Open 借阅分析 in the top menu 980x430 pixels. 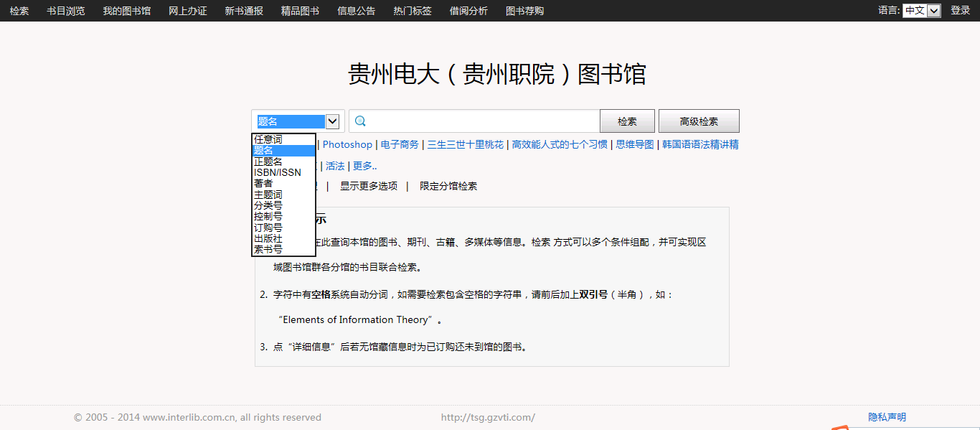[x=468, y=11]
